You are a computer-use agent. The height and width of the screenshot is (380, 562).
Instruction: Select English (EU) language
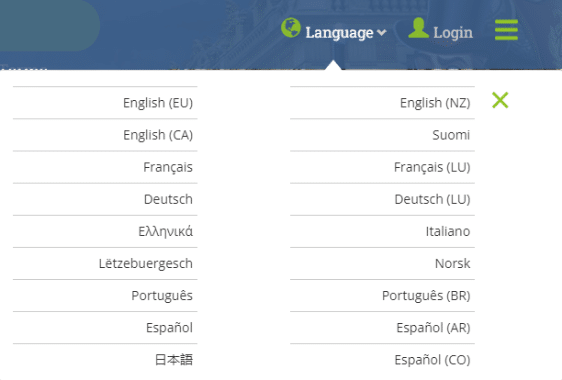coord(105,103)
